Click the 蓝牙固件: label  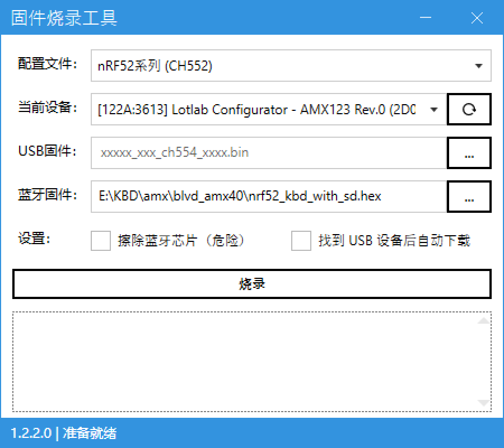47,195
